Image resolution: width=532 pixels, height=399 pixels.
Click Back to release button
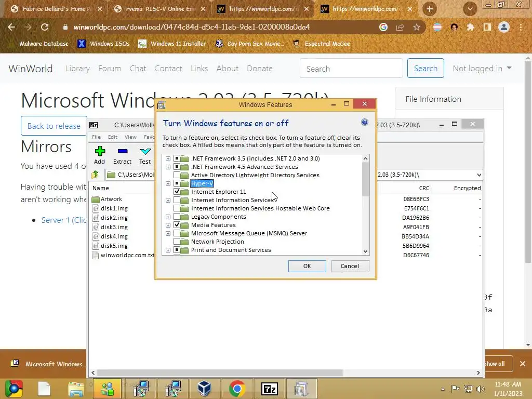54,126
